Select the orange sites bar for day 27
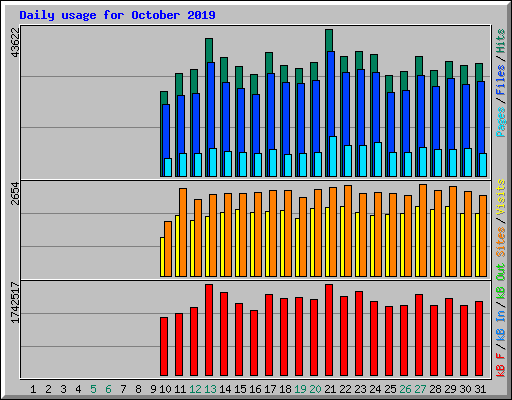Screen dimensions: 512x400 point(423,230)
